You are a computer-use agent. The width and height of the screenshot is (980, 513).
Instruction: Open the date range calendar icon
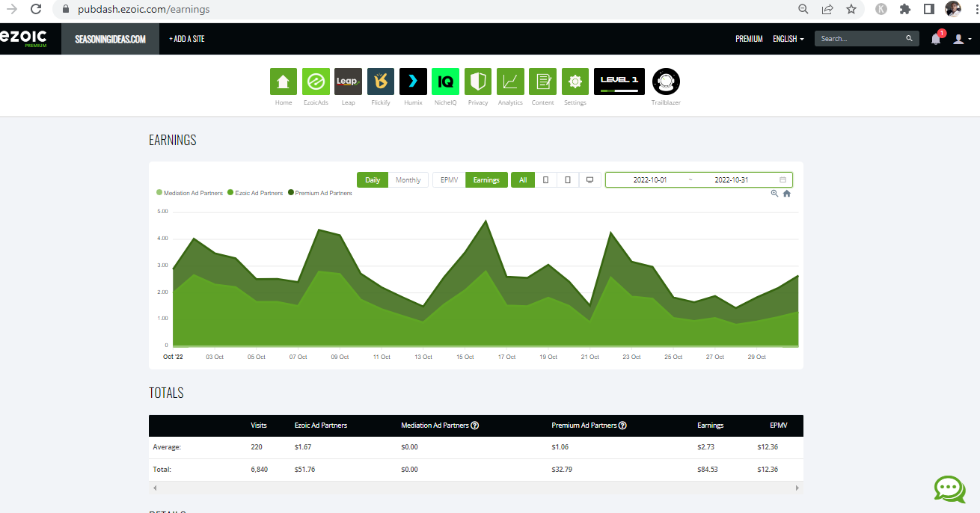[783, 180]
